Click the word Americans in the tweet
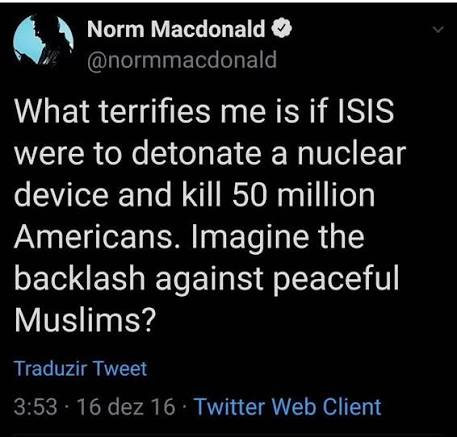This screenshot has height=437, width=457. (x=93, y=236)
